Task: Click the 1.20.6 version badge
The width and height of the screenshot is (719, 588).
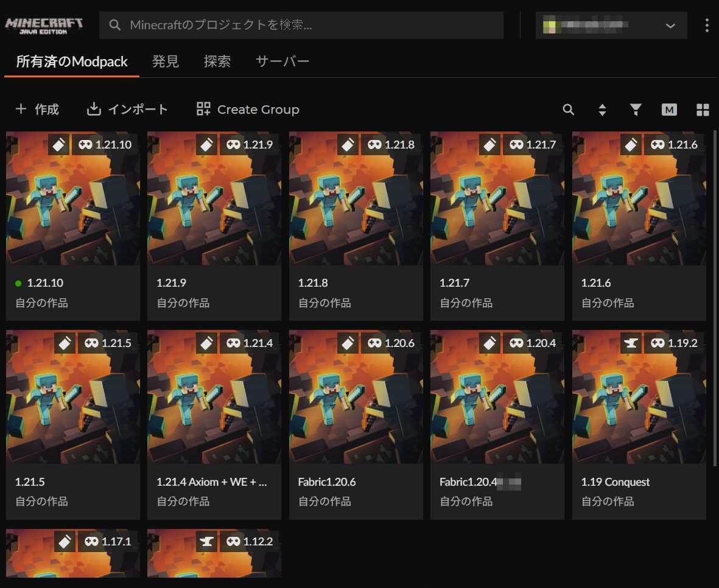Action: [391, 343]
